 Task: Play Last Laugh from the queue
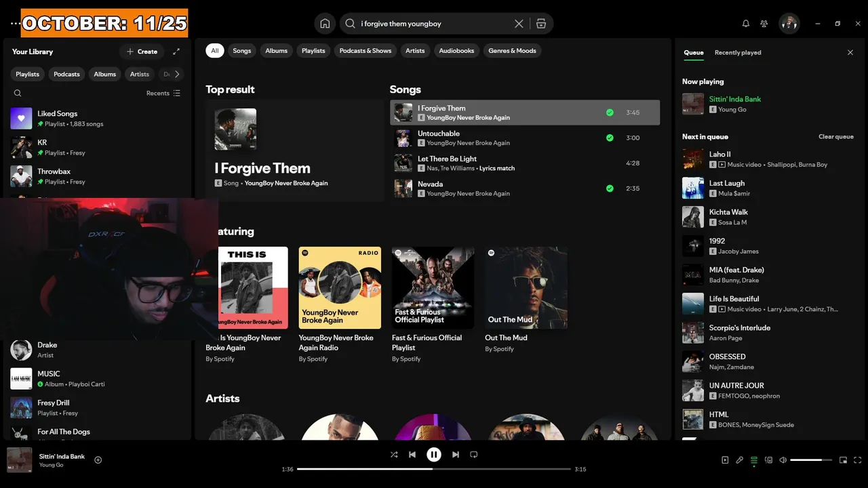(x=768, y=188)
